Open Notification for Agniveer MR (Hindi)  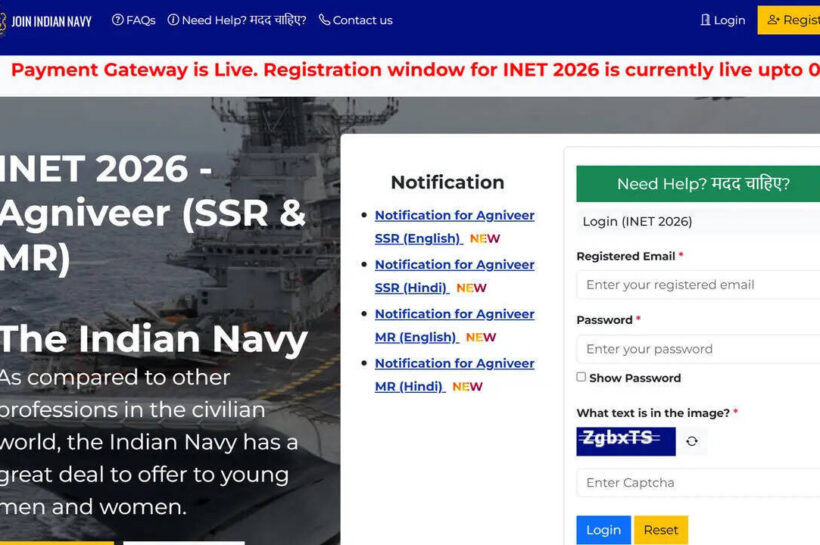[454, 375]
